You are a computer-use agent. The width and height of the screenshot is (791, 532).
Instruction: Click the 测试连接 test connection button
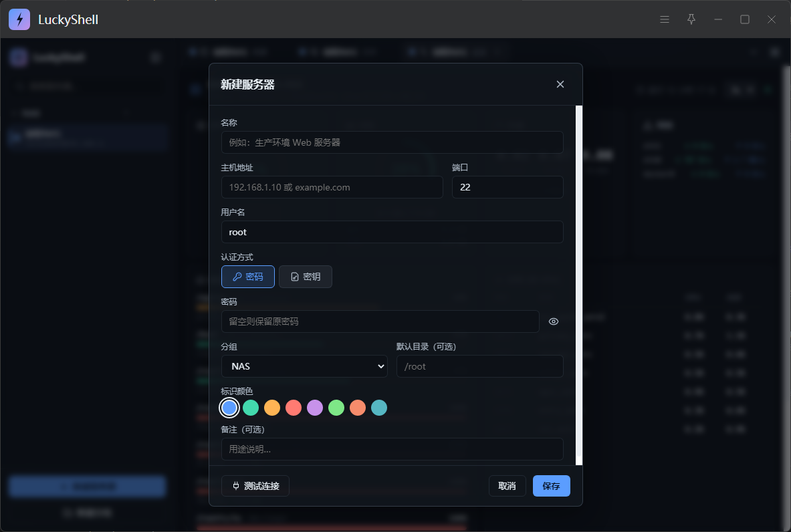255,486
